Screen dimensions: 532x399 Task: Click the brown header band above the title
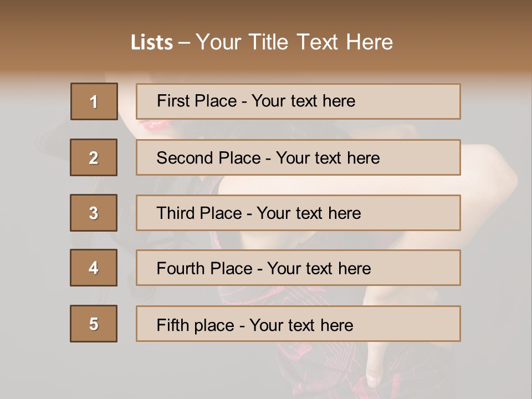coord(266,14)
